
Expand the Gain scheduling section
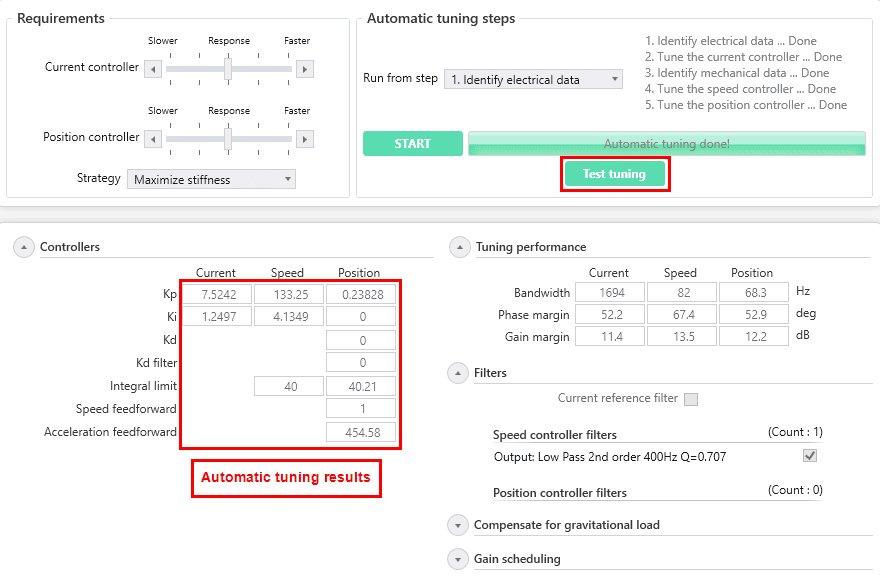459,559
